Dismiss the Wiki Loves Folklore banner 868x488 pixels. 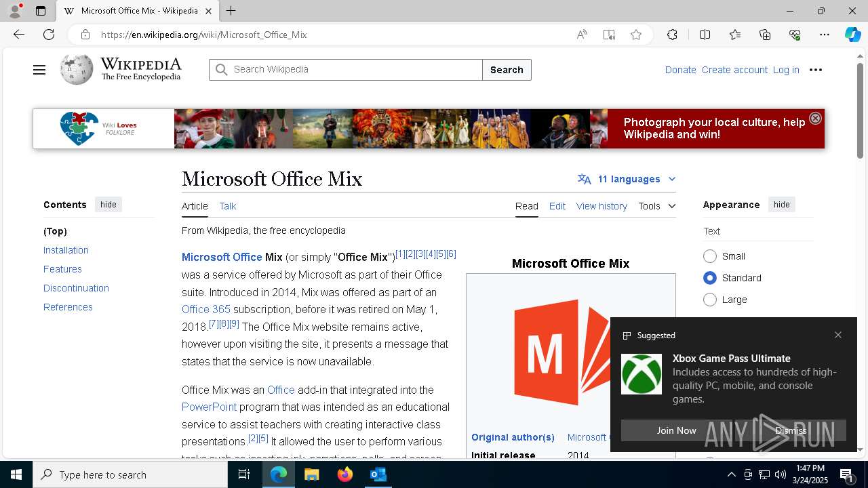tap(815, 118)
